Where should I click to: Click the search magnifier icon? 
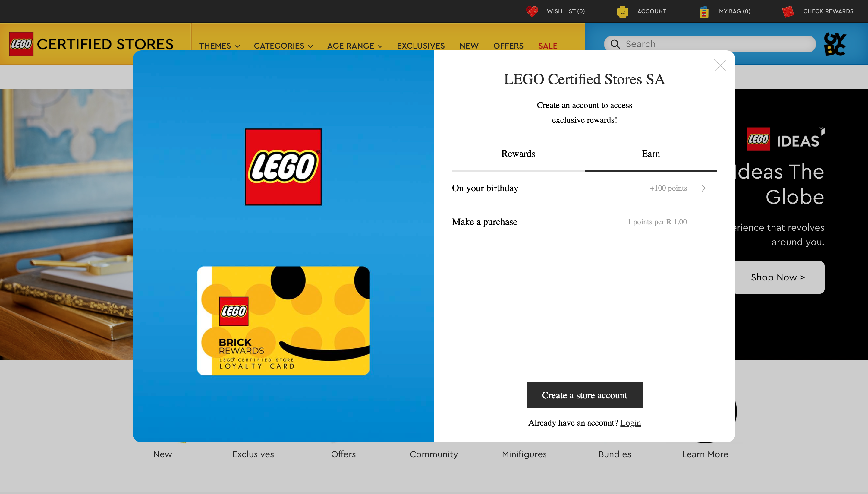coord(615,44)
